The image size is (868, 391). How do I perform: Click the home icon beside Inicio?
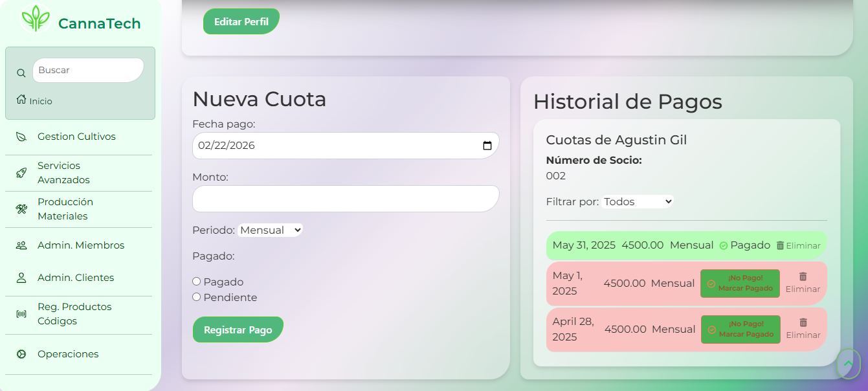coord(21,100)
